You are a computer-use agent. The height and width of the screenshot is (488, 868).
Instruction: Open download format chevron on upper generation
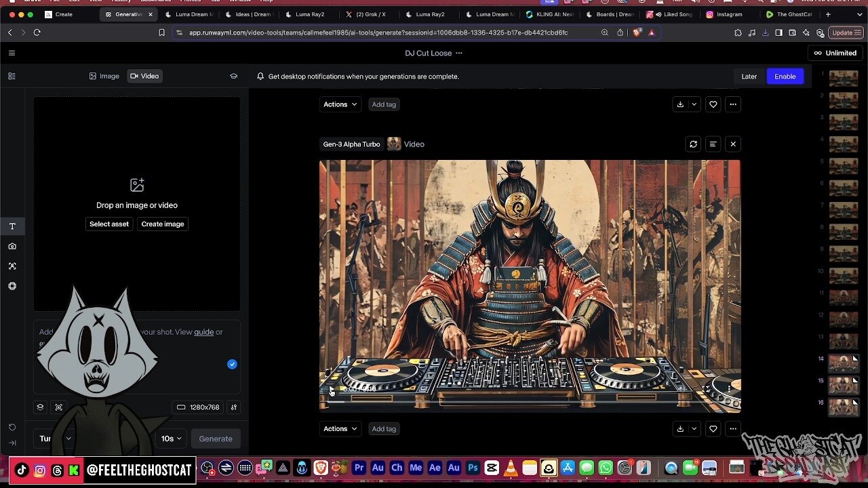(694, 104)
